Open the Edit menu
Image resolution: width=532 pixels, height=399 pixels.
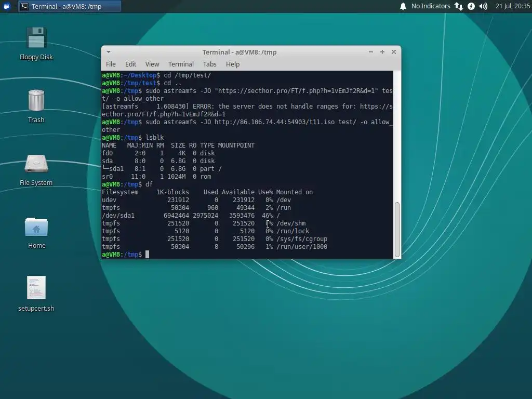pos(130,64)
